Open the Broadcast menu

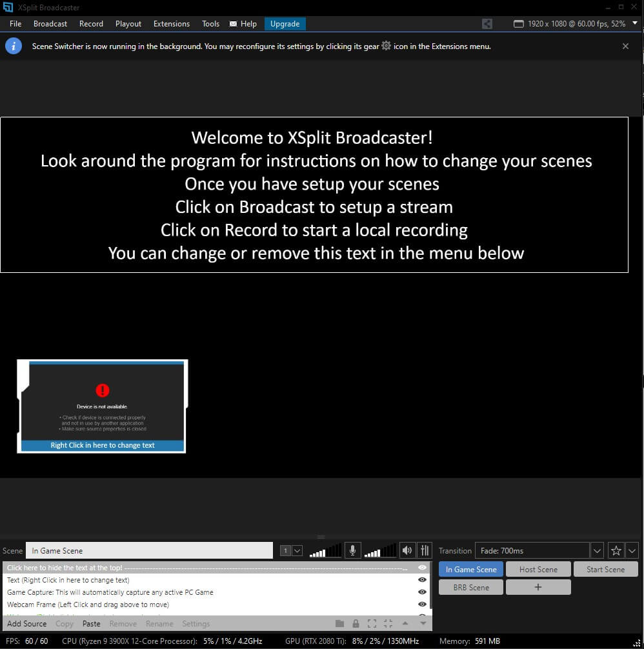coord(50,24)
